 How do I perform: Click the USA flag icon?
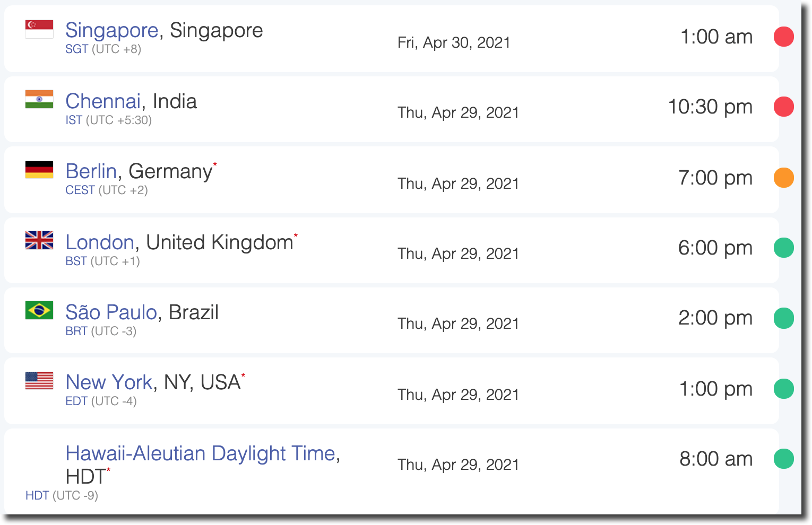39,381
